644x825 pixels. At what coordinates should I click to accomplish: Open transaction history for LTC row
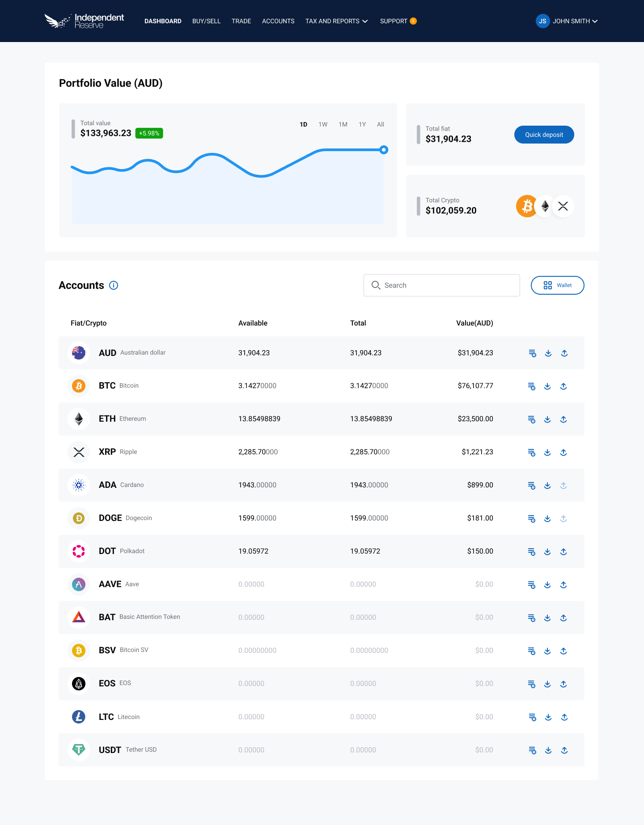(532, 717)
